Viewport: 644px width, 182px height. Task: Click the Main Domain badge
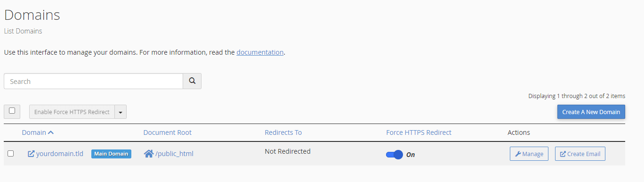point(111,154)
